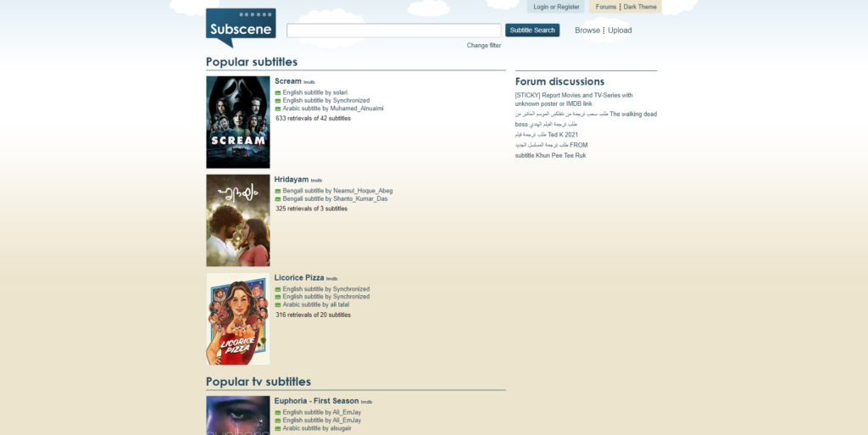Viewport: 868px width, 435px height.
Task: Click green icon beside ali talal subtitle
Action: pyautogui.click(x=278, y=305)
